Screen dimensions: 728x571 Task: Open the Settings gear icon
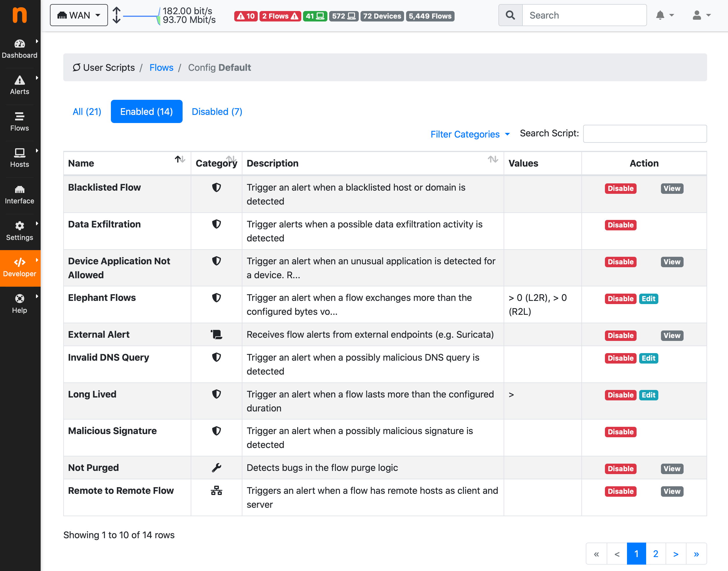pos(19,226)
